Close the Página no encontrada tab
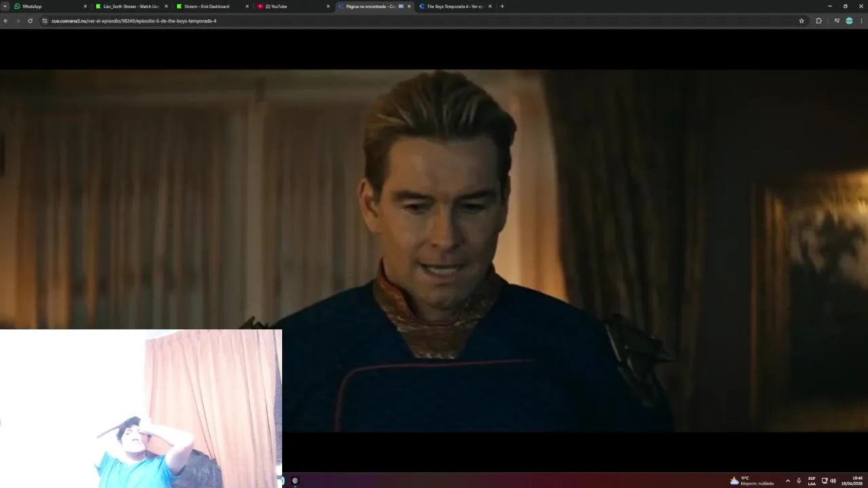The height and width of the screenshot is (488, 868). pos(409,6)
